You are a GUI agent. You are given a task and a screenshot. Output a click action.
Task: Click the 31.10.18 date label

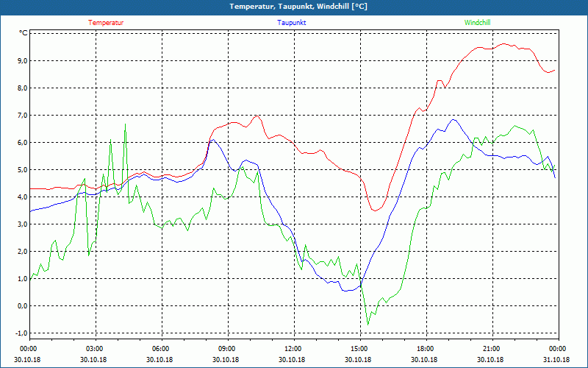(556, 359)
